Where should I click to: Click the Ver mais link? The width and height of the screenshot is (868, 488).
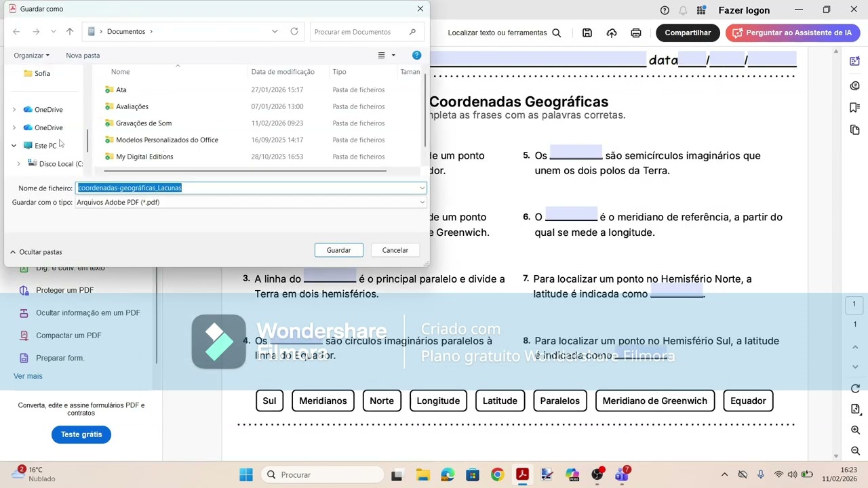click(28, 376)
